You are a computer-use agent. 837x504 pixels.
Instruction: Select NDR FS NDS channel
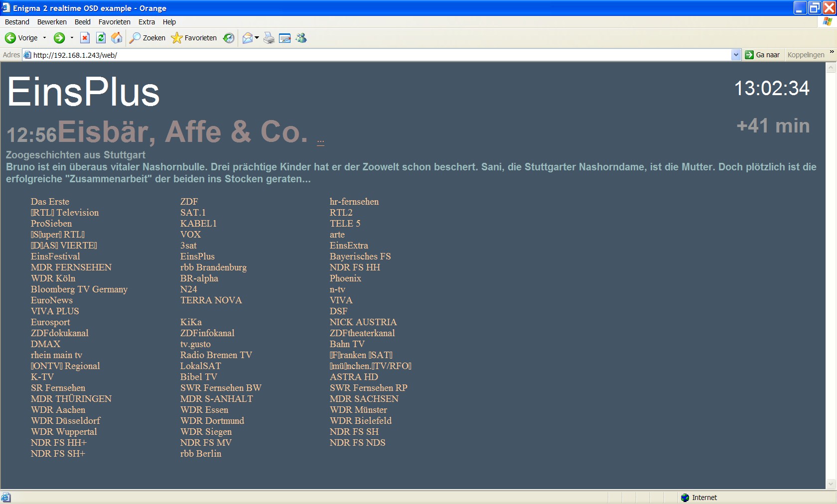coord(358,443)
